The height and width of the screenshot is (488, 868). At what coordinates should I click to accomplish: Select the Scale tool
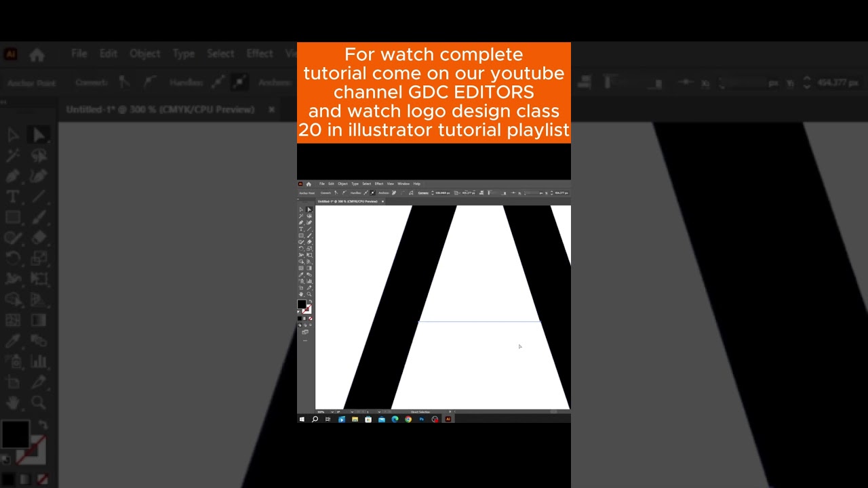pos(309,249)
